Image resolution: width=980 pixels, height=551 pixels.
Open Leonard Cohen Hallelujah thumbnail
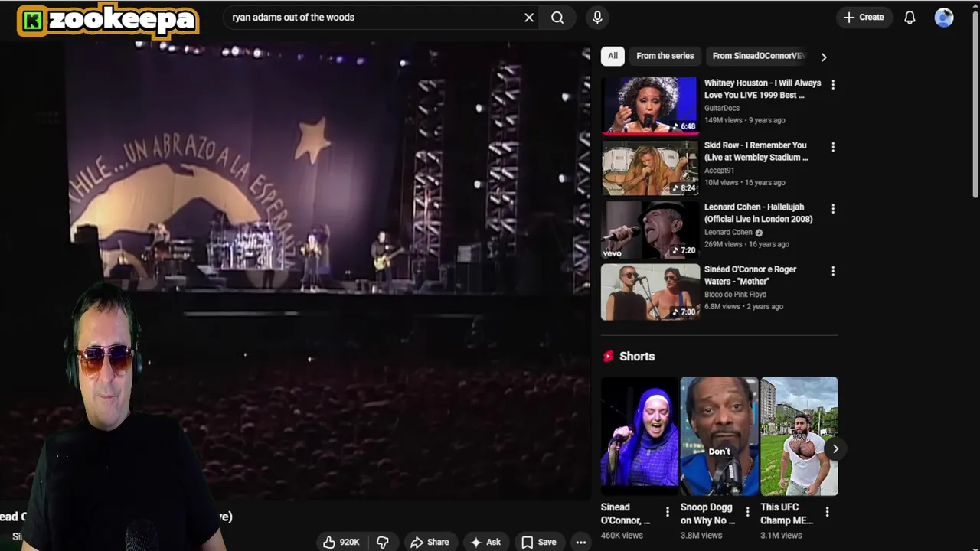[x=649, y=230]
